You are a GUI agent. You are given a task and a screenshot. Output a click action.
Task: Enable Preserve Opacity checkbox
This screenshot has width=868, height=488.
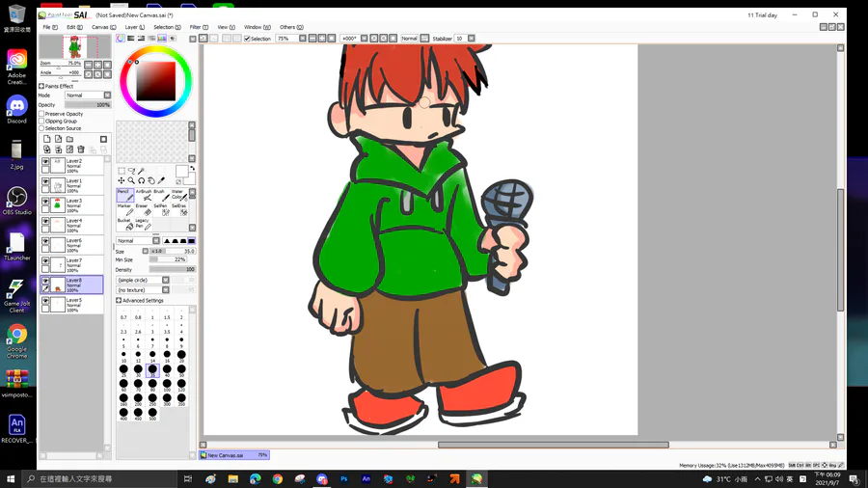[41, 114]
